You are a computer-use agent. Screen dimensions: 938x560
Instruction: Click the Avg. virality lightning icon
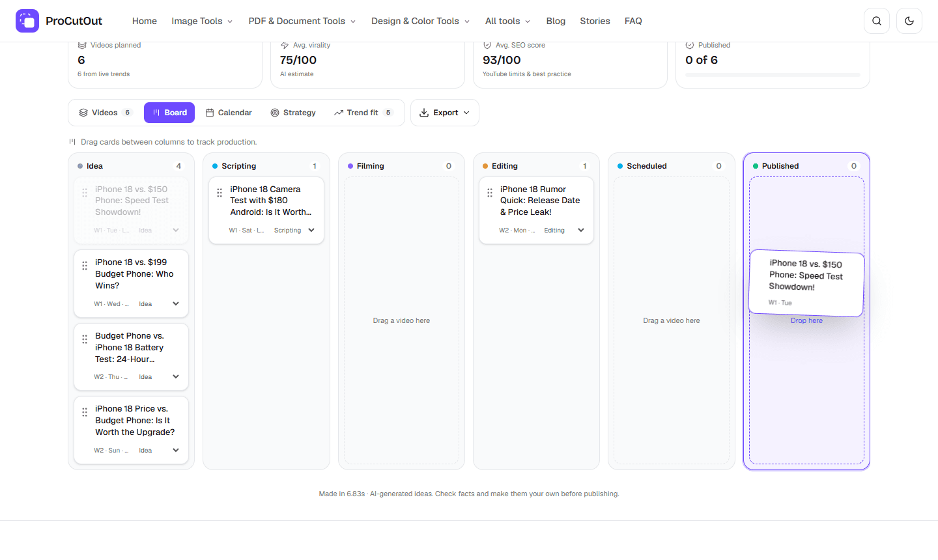(285, 45)
